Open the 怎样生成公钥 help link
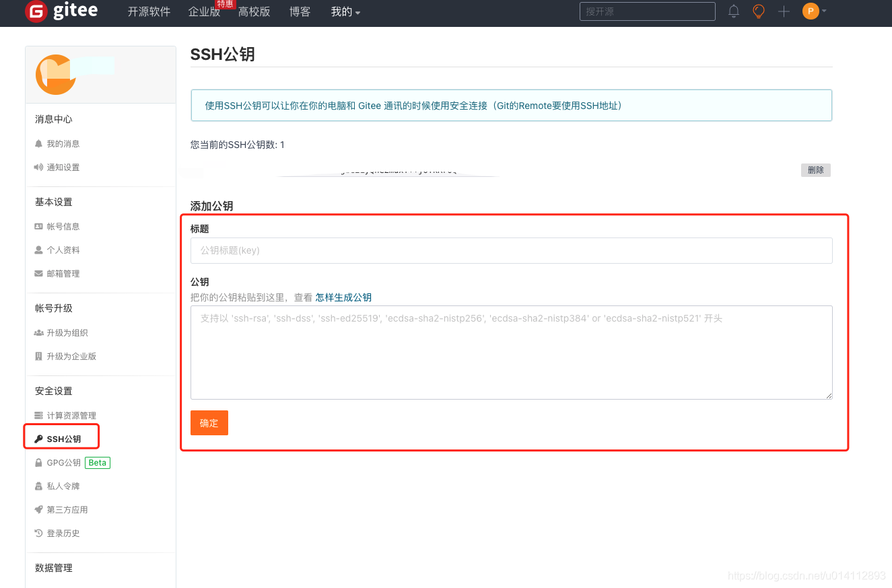Screen dimensions: 892x588 pyautogui.click(x=343, y=297)
